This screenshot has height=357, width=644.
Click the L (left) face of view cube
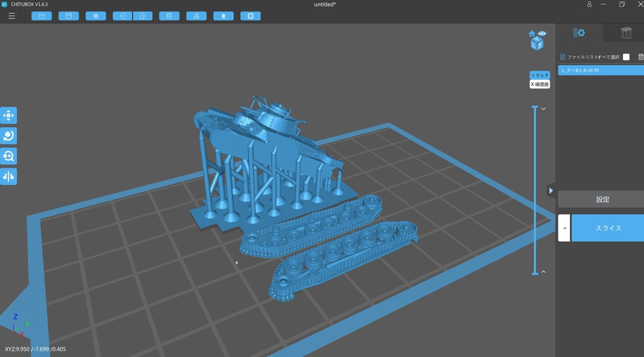(x=534, y=45)
